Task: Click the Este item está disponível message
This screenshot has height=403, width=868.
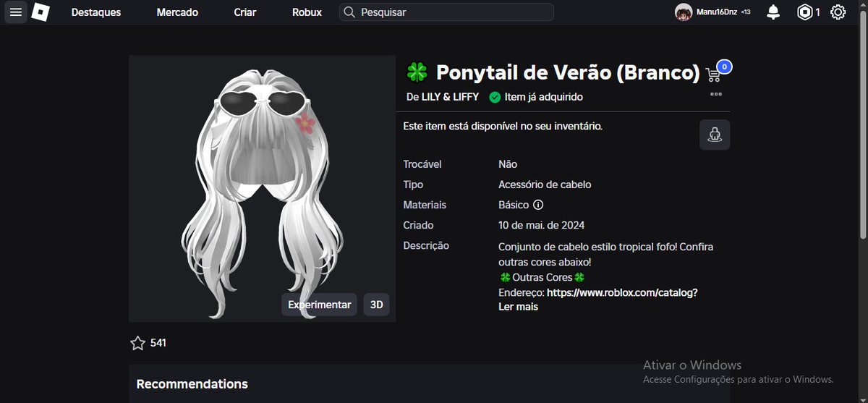Action: click(503, 126)
